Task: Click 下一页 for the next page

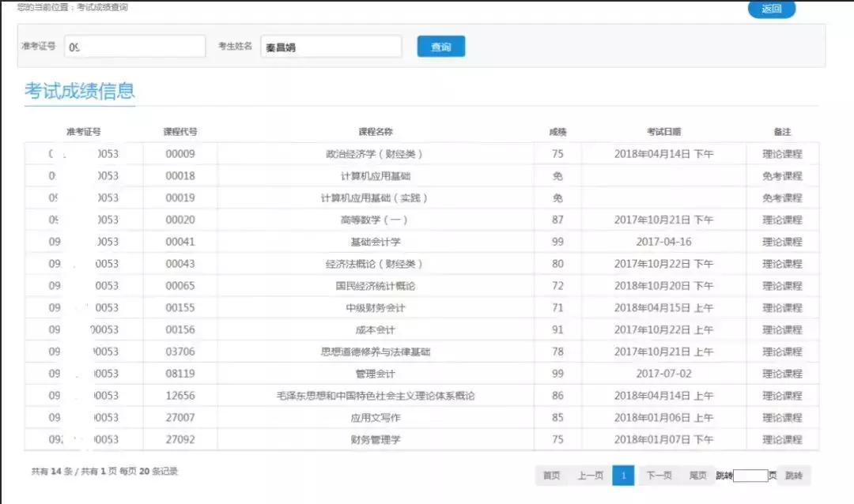Action: tap(657, 476)
